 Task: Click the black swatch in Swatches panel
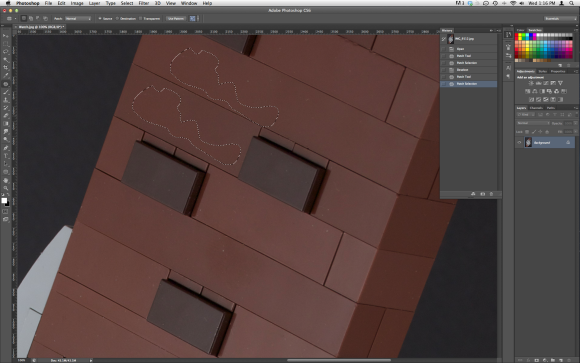coord(571,39)
